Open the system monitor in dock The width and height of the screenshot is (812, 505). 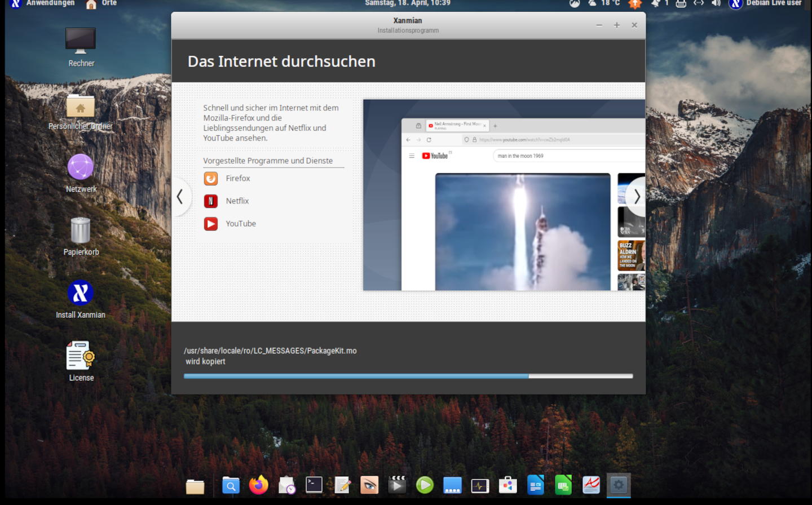click(x=480, y=485)
